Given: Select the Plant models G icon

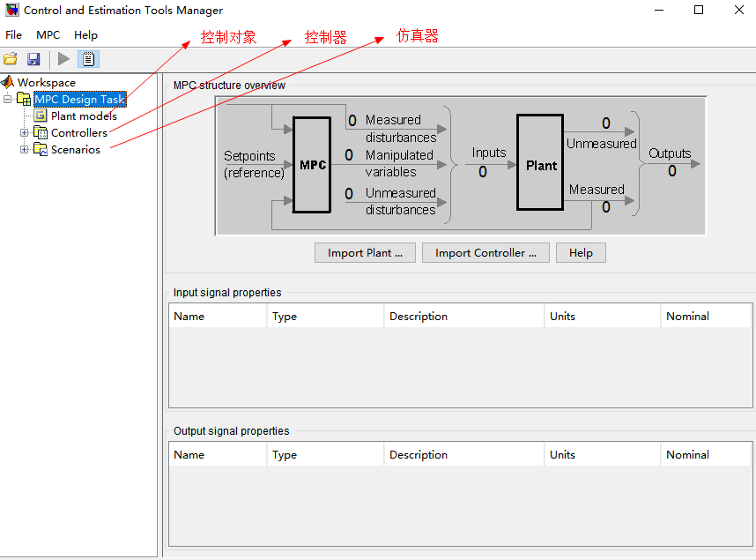Looking at the screenshot, I should coord(40,116).
